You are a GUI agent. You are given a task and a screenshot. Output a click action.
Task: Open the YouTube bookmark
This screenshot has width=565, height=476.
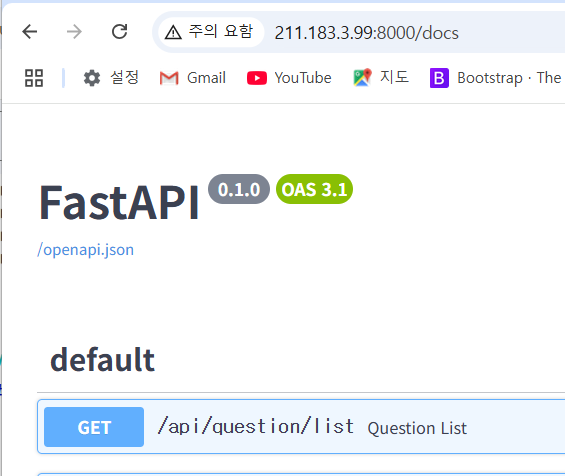(x=289, y=78)
